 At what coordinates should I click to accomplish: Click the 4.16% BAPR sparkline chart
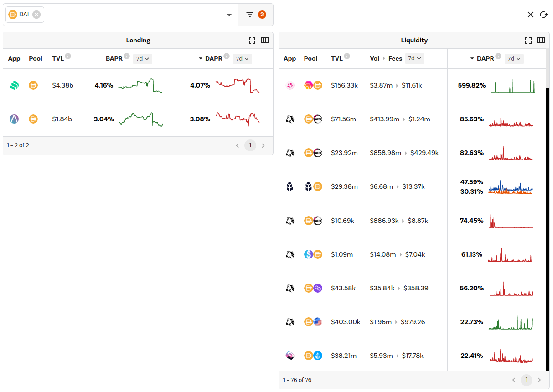[140, 85]
